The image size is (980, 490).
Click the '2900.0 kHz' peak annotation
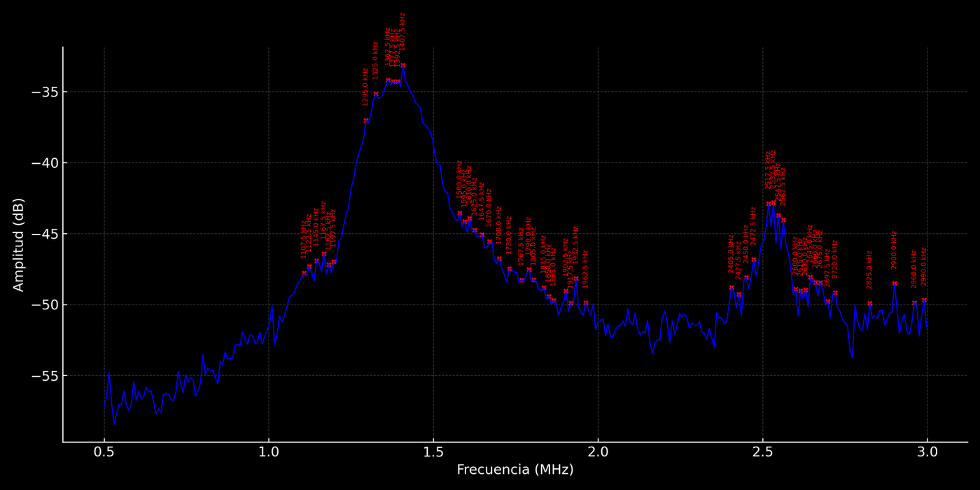coord(894,250)
